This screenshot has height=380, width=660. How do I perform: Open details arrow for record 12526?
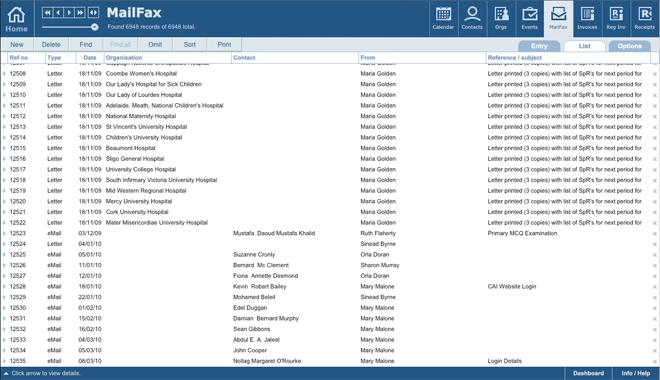4,265
